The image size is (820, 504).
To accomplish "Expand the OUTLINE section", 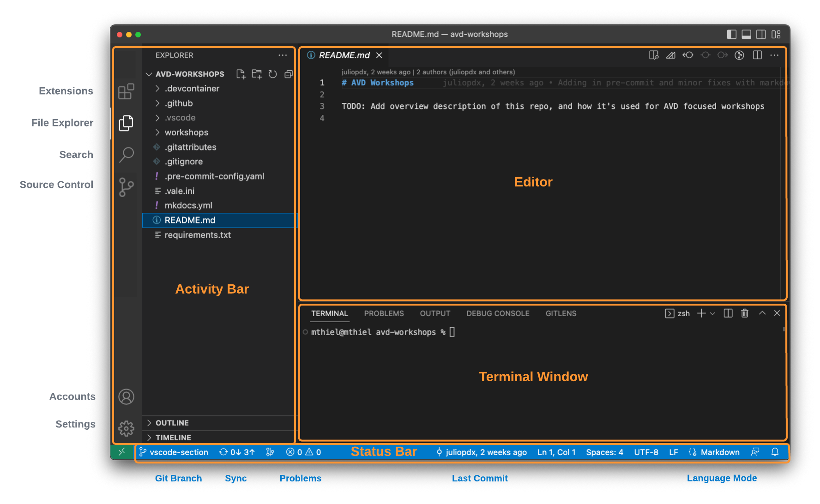I will [x=172, y=423].
